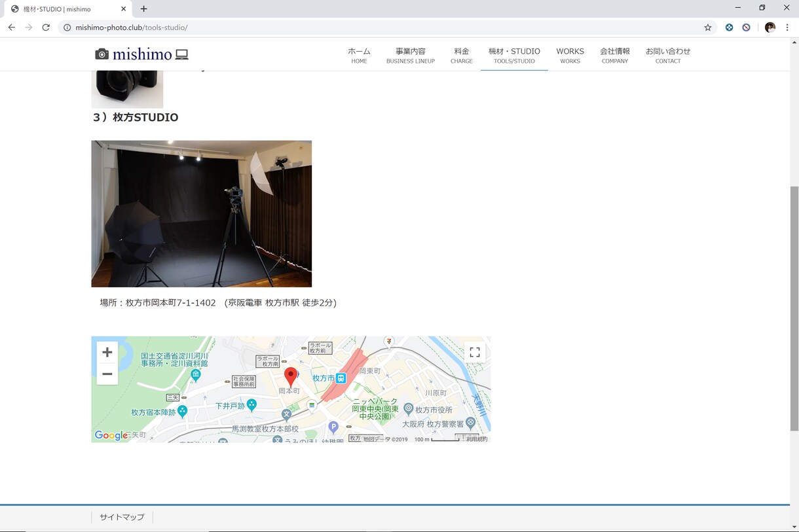Viewport: 799px width, 532px height.
Task: Click the blue extension icon in toolbar
Action: click(729, 27)
